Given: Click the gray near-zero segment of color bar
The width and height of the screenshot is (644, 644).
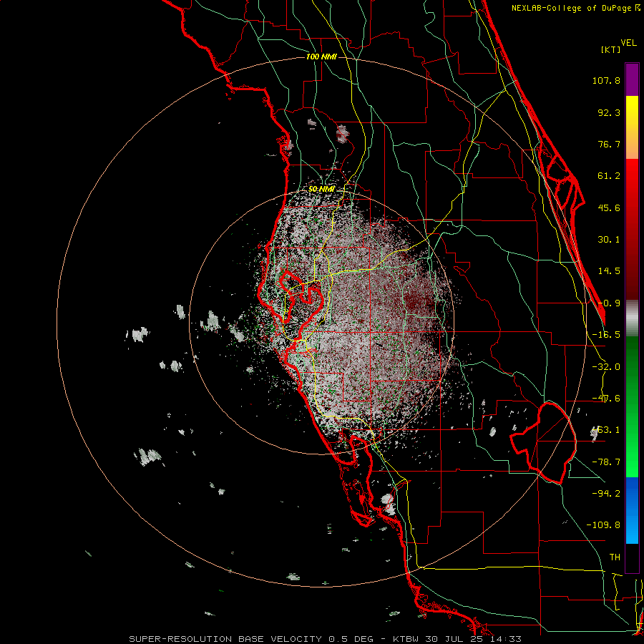Looking at the screenshot, I should pos(632,318).
